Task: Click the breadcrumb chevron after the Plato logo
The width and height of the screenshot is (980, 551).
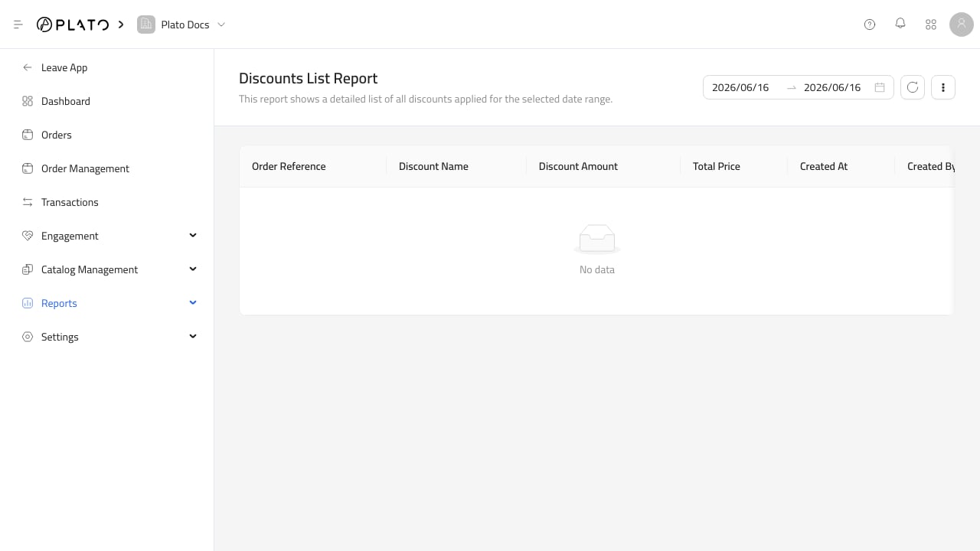Action: (121, 24)
